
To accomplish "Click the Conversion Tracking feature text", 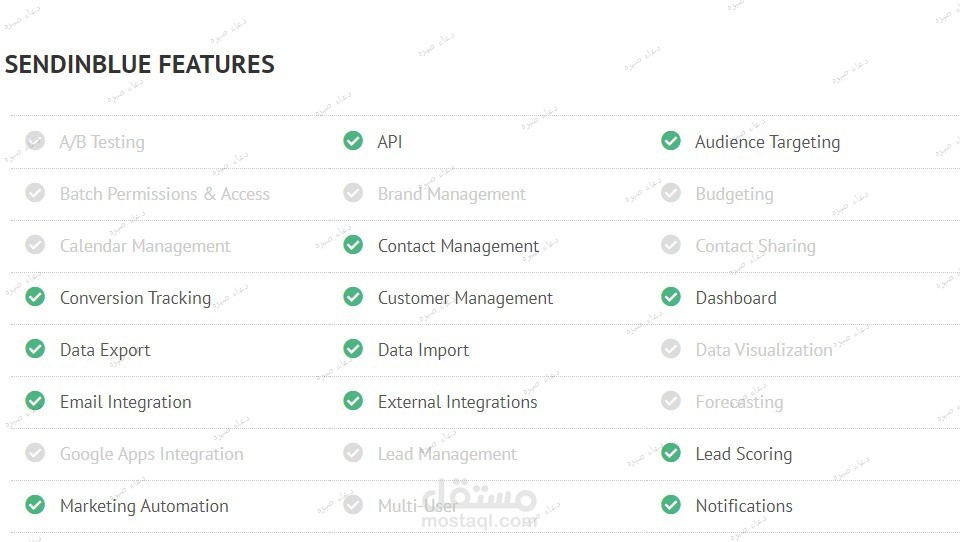I will point(135,298).
